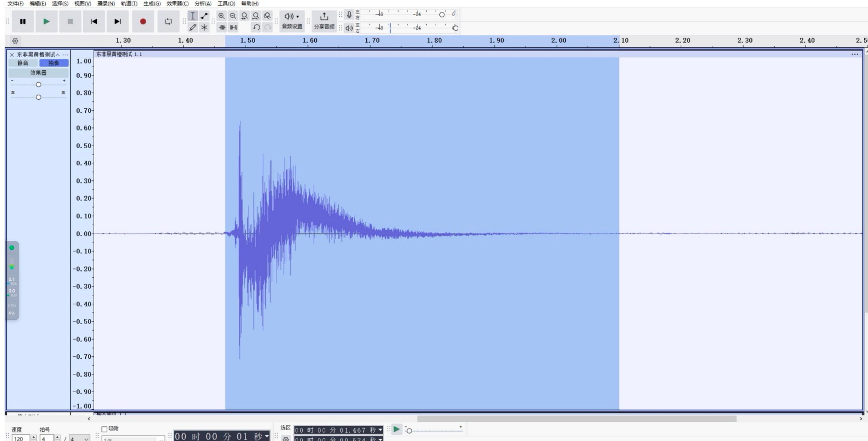Skip to start of track
868x441 pixels.
[x=94, y=21]
